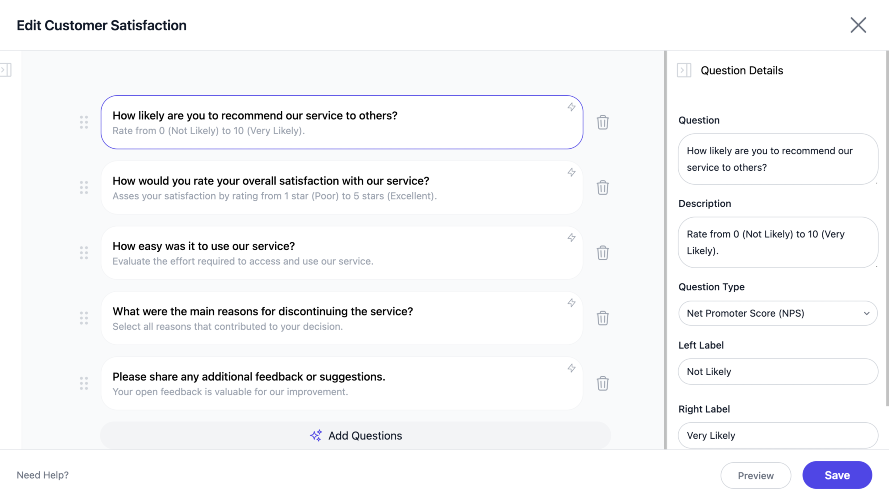Edit the Description text field
889x500 pixels.
click(x=778, y=243)
